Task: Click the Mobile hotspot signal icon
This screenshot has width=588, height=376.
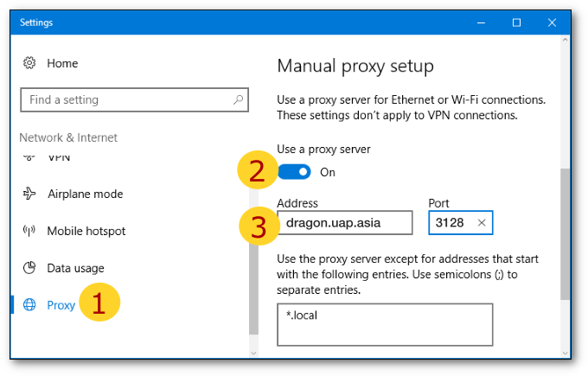Action: pyautogui.click(x=29, y=231)
